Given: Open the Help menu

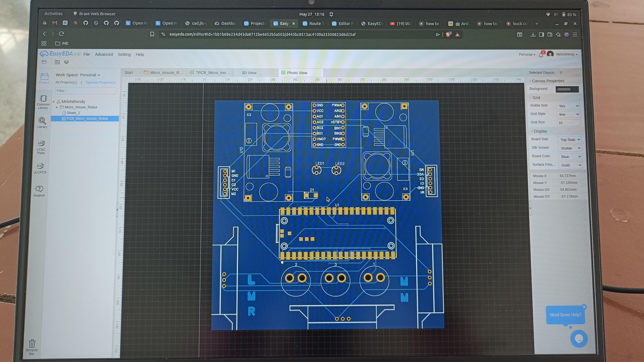Looking at the screenshot, I should click(x=140, y=54).
